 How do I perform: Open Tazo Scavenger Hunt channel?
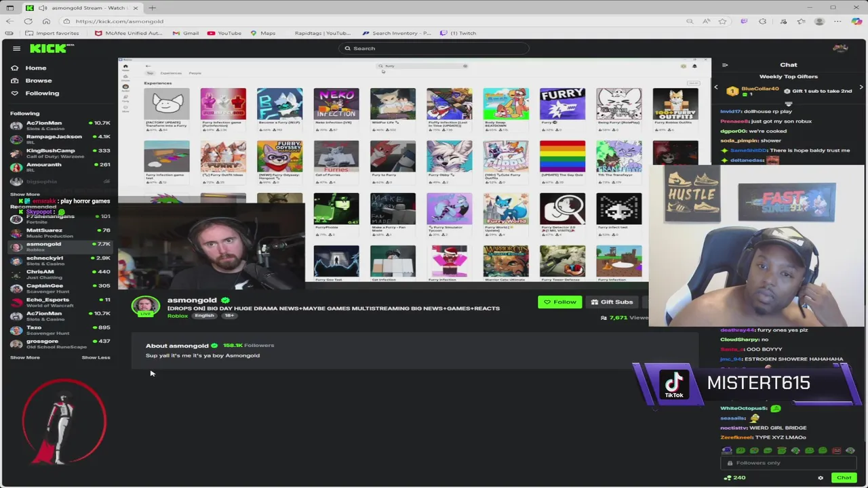click(60, 330)
